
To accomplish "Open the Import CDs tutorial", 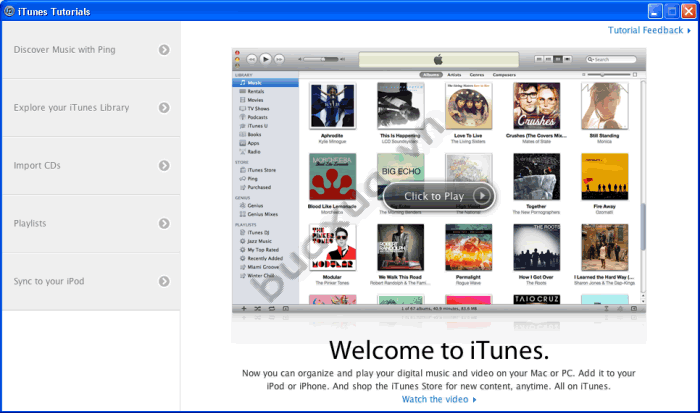I will click(91, 166).
